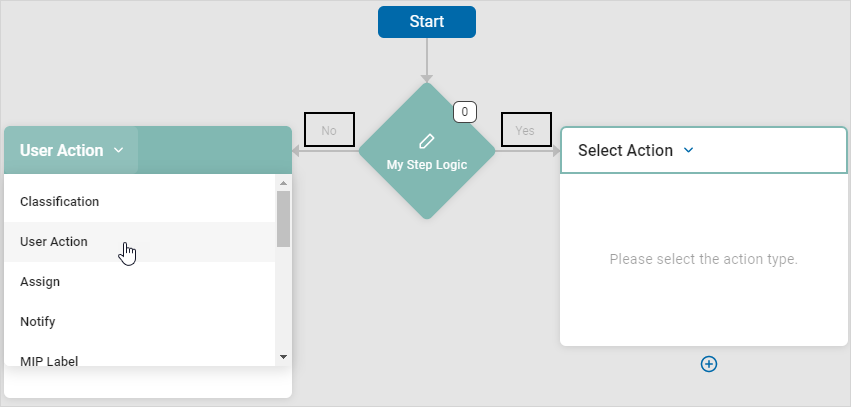The image size is (851, 407).
Task: Expand the Select Action dropdown
Action: 635,150
